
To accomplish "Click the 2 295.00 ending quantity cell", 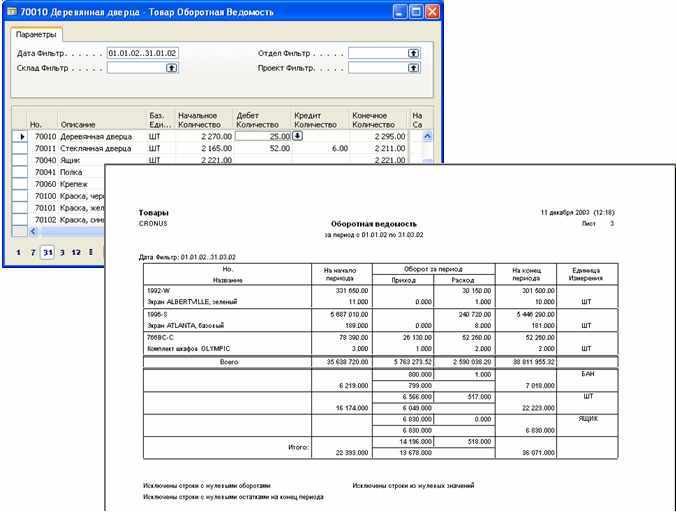I will 378,136.
